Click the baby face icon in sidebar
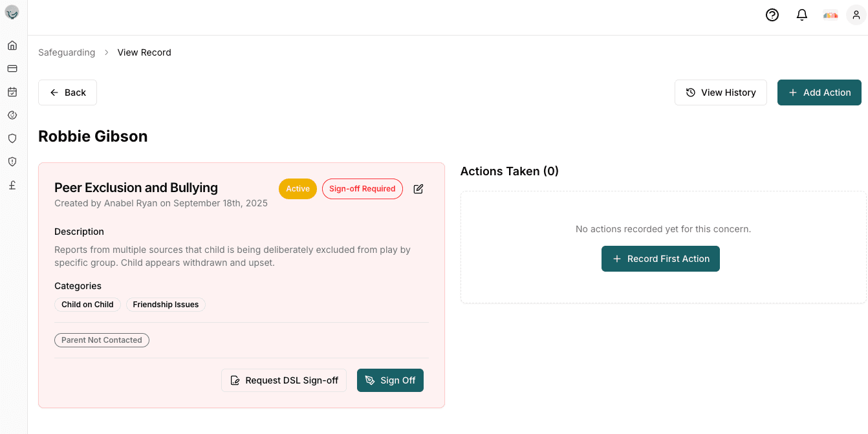The height and width of the screenshot is (434, 868). tap(12, 115)
